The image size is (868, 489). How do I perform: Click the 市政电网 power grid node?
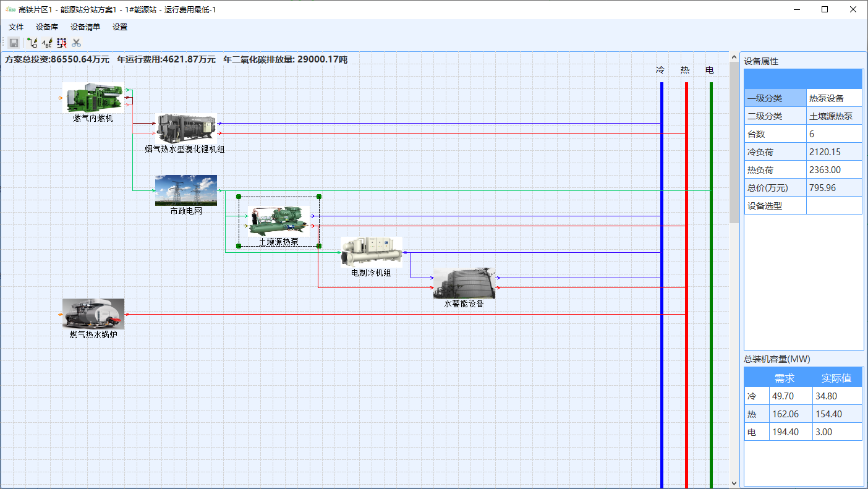coord(185,190)
